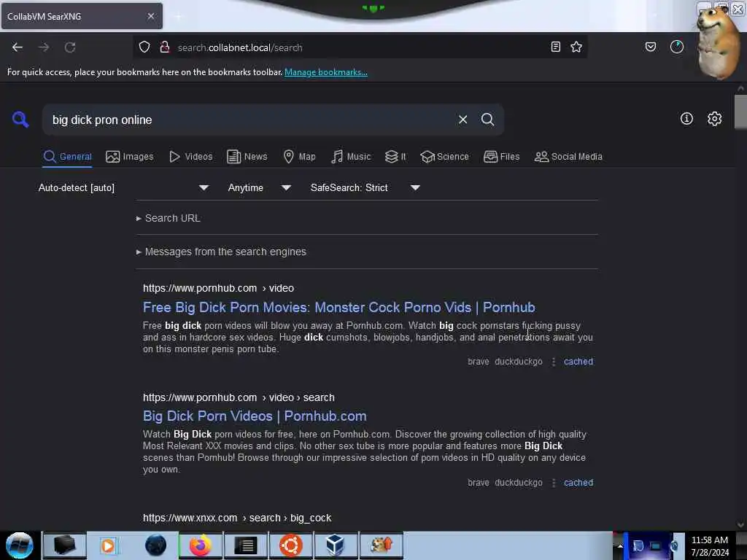View site security via the padlock icon
The height and width of the screenshot is (560, 747).
[164, 47]
